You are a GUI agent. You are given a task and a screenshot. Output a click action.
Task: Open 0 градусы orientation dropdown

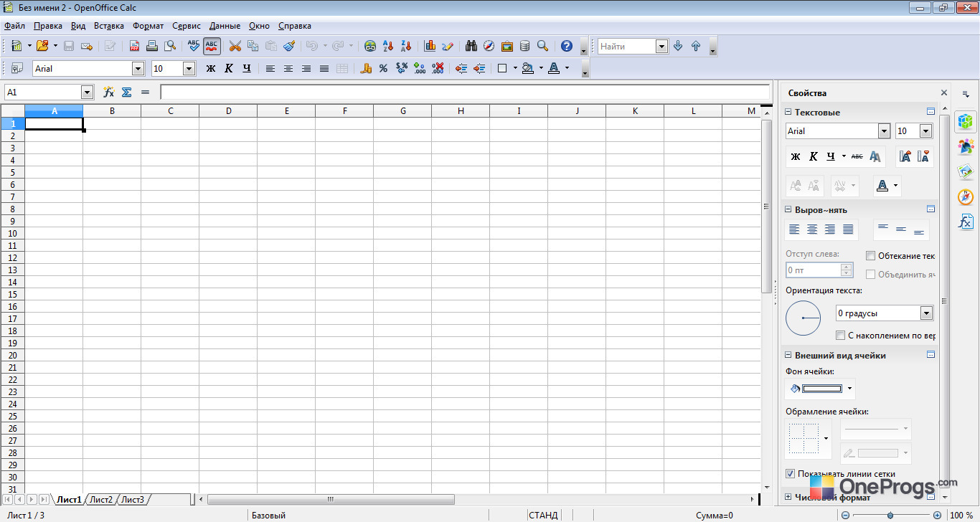coord(926,313)
